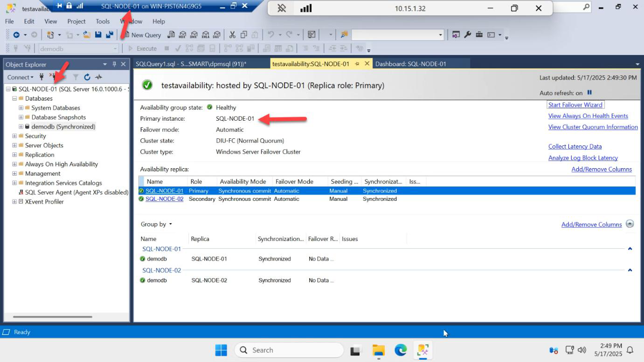
Task: Click the Availability Mode column header
Action: click(x=245, y=182)
